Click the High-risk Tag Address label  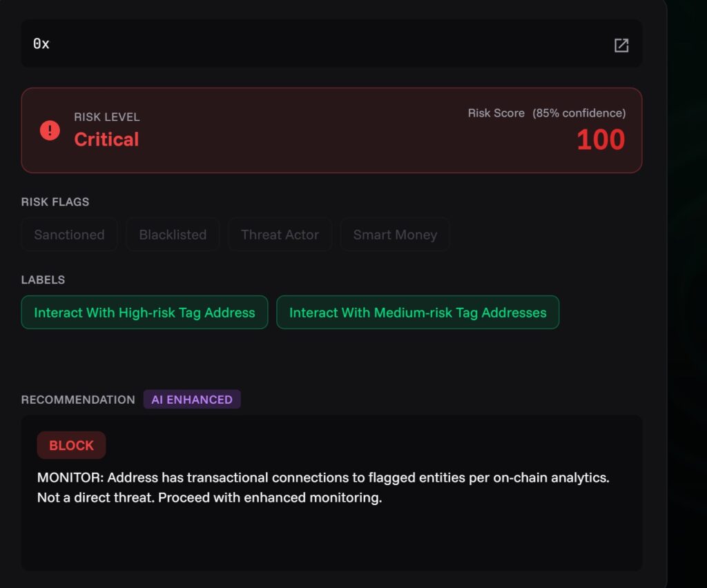(144, 313)
